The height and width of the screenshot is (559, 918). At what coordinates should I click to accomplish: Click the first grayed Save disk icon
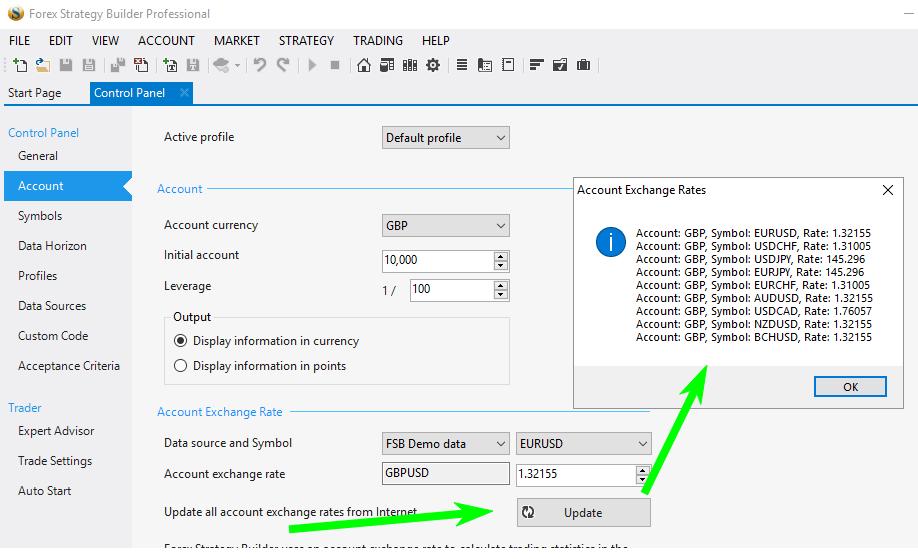[x=66, y=65]
